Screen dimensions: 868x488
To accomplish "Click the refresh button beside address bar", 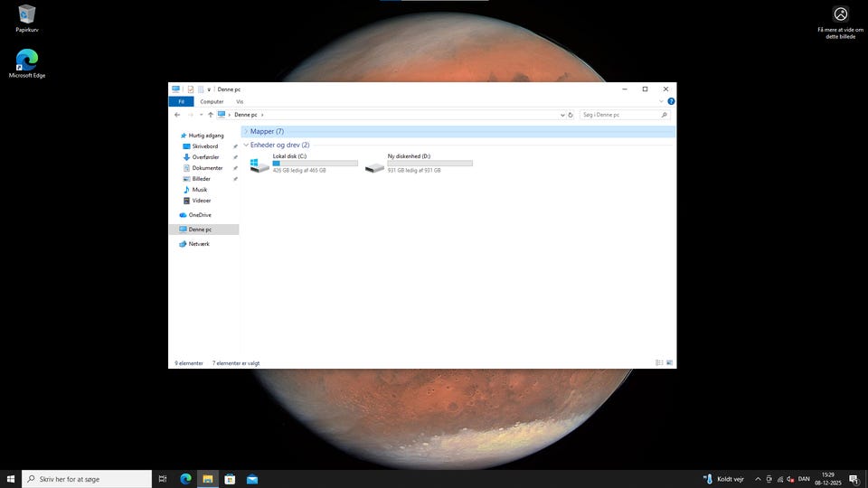I will (x=571, y=115).
